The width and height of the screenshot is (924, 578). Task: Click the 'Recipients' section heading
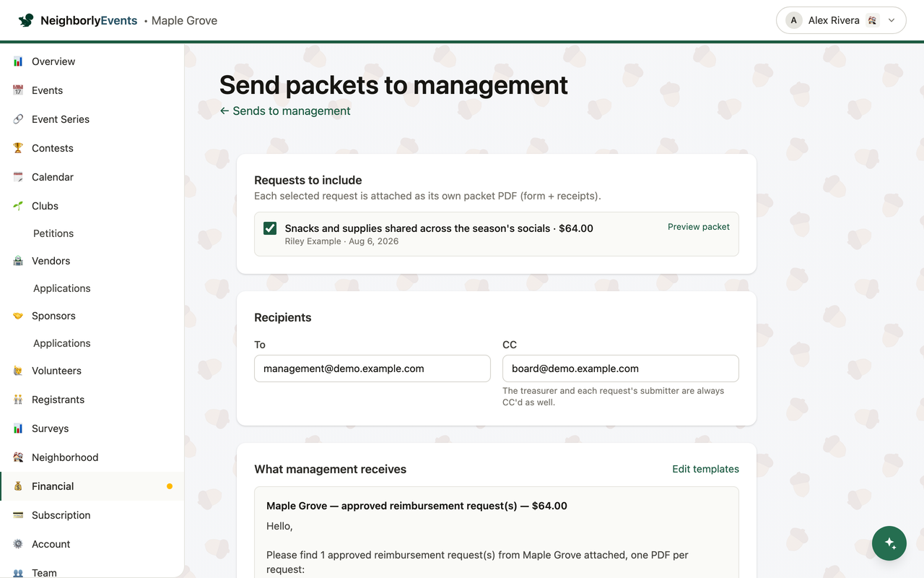pyautogui.click(x=283, y=317)
